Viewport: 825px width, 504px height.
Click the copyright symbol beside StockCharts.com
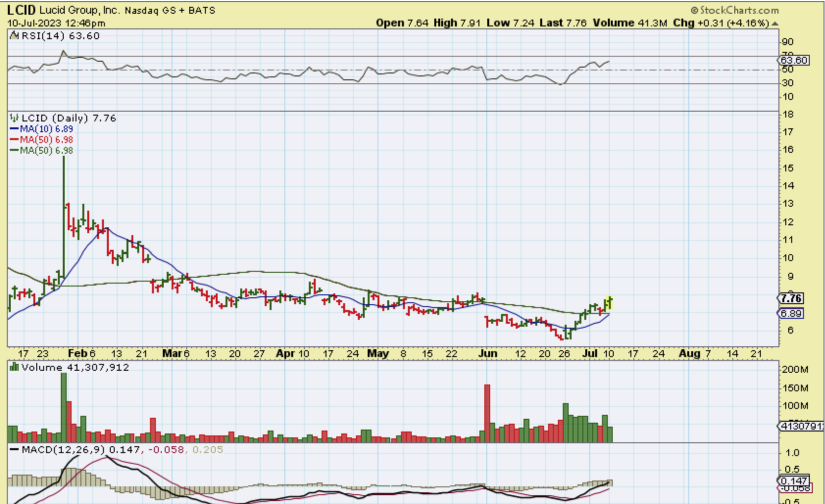coord(694,10)
